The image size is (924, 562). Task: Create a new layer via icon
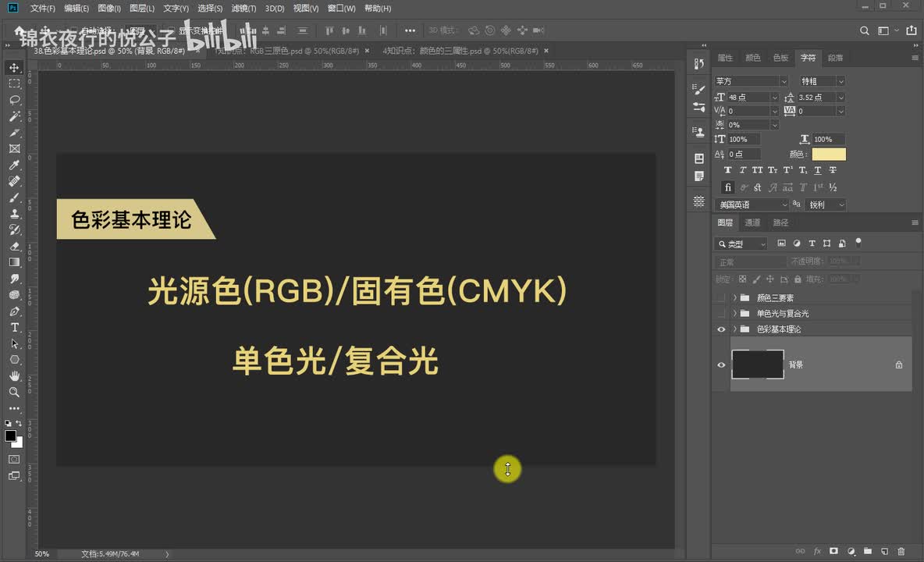(x=884, y=551)
